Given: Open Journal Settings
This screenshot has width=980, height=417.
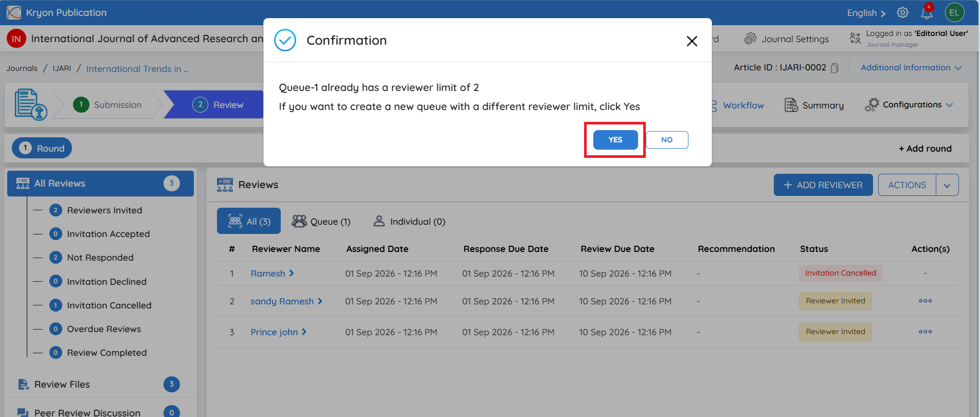Looking at the screenshot, I should pyautogui.click(x=787, y=39).
